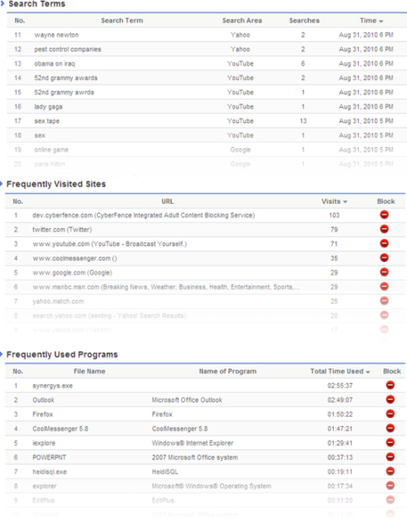Open the www.msnbc.msn.com URL entry
The image size is (407, 532).
(166, 287)
